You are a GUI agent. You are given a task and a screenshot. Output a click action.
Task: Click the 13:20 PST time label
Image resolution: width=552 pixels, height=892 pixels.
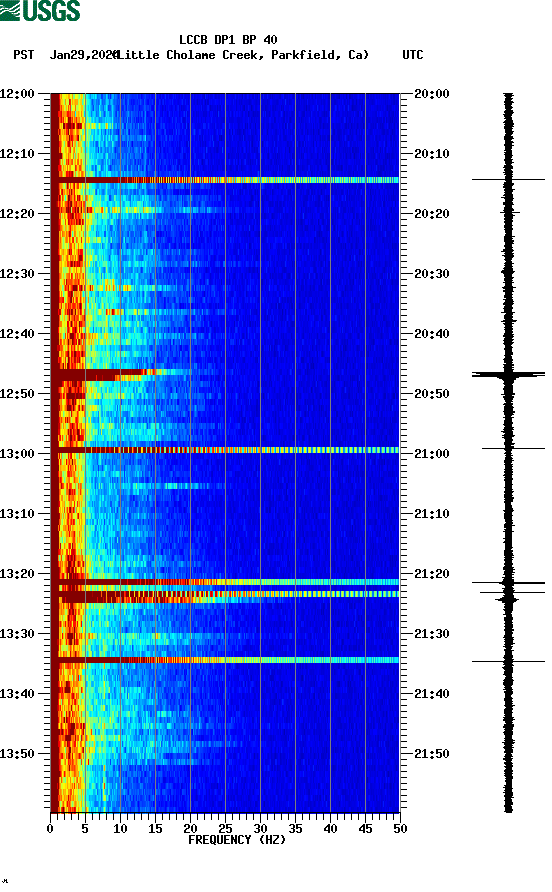pyautogui.click(x=17, y=574)
